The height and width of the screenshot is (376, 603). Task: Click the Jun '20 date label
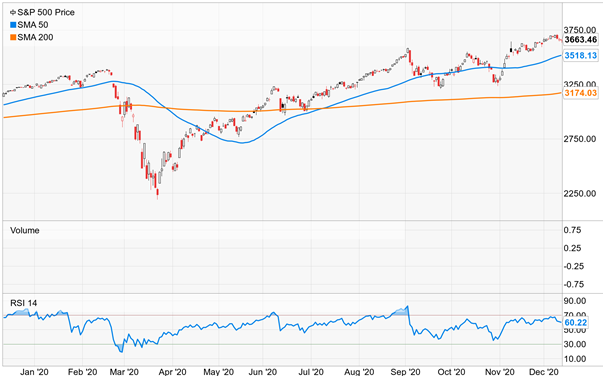pos(263,372)
